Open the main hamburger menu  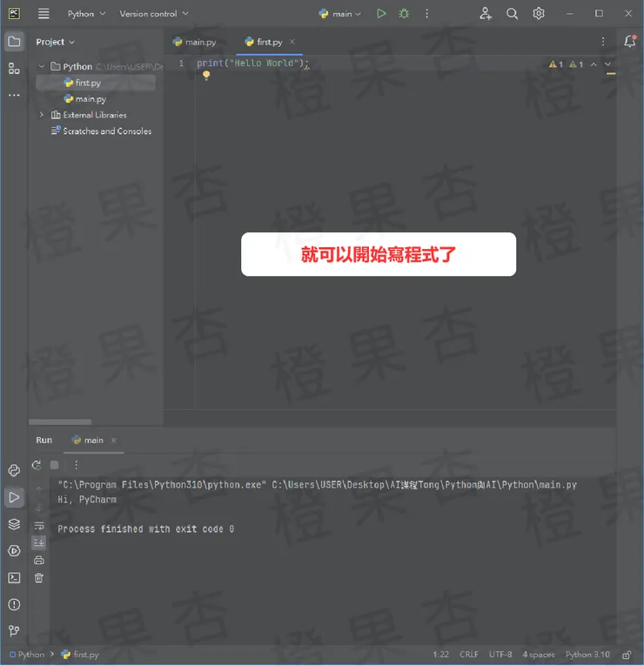(x=44, y=14)
